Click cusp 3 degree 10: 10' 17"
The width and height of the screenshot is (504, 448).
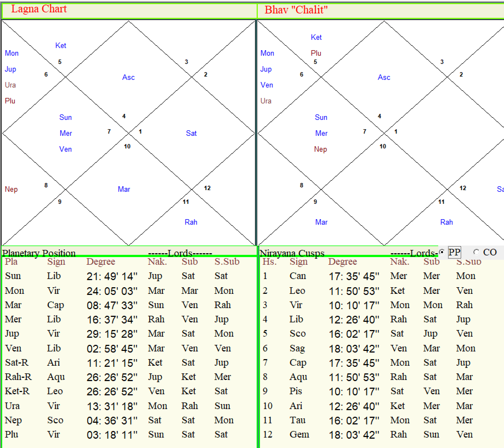pos(354,305)
